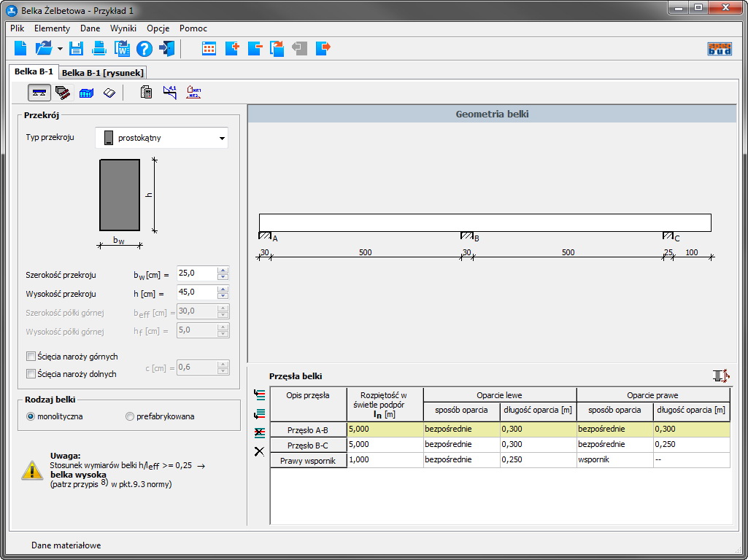Click the add element icon with plus sign
The image size is (748, 560).
[232, 49]
